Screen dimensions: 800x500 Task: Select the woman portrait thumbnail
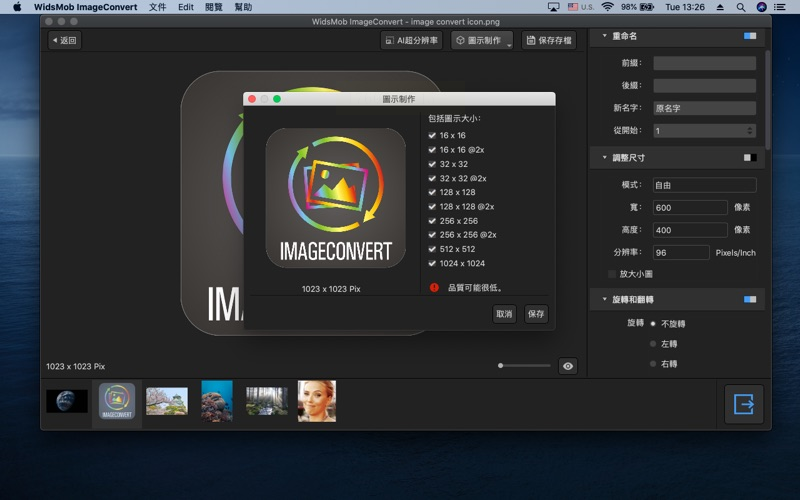[x=316, y=401]
